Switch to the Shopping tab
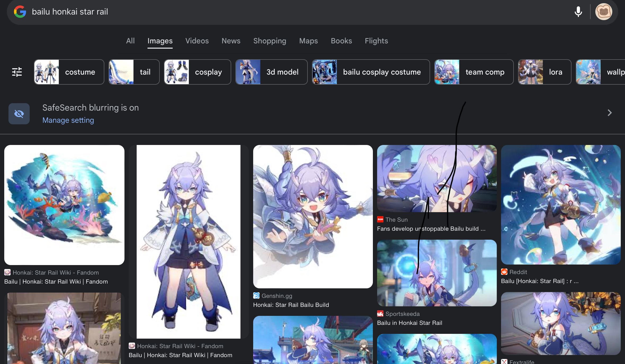This screenshot has width=625, height=364. [270, 41]
